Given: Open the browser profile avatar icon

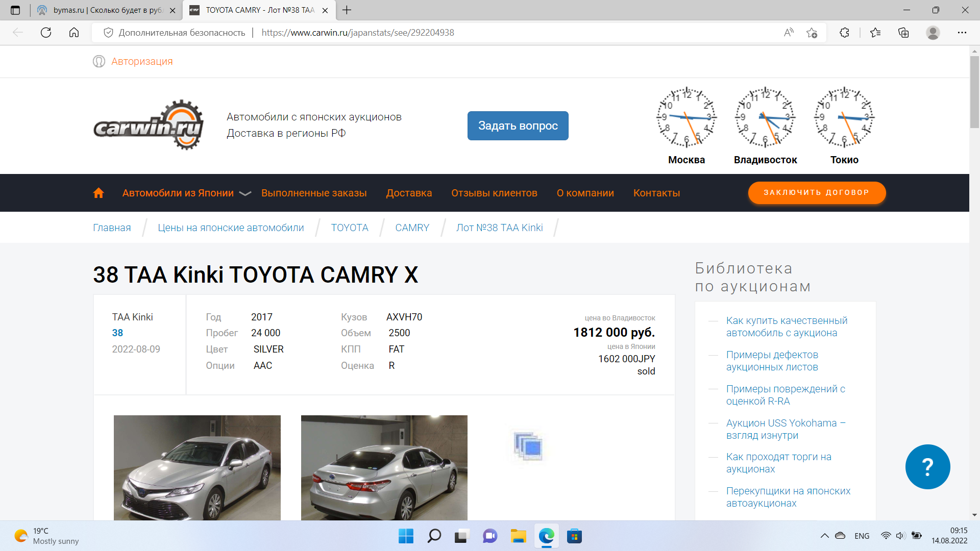Looking at the screenshot, I should tap(933, 33).
